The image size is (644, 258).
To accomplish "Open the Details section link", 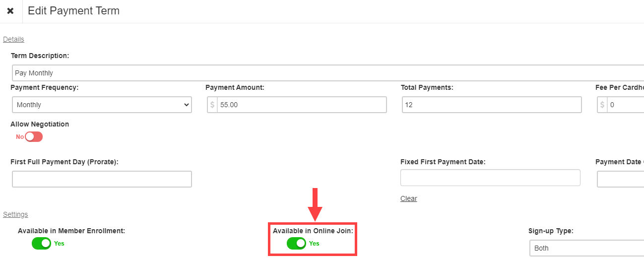I will tap(13, 39).
